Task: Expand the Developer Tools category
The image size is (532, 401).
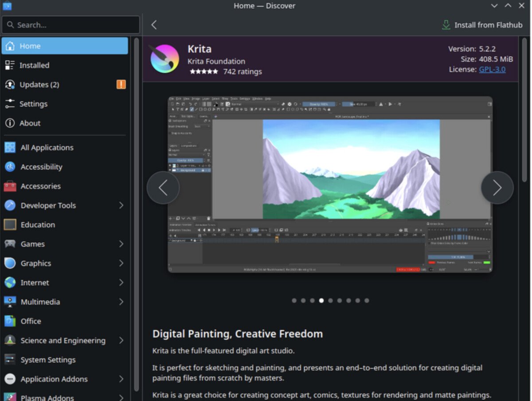Action: click(121, 205)
